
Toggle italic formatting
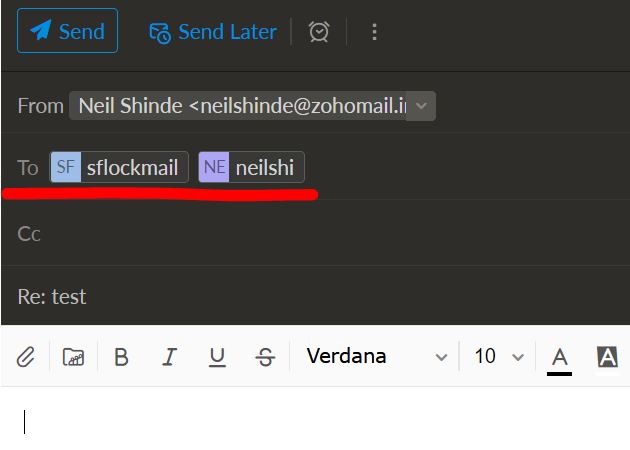coord(170,357)
